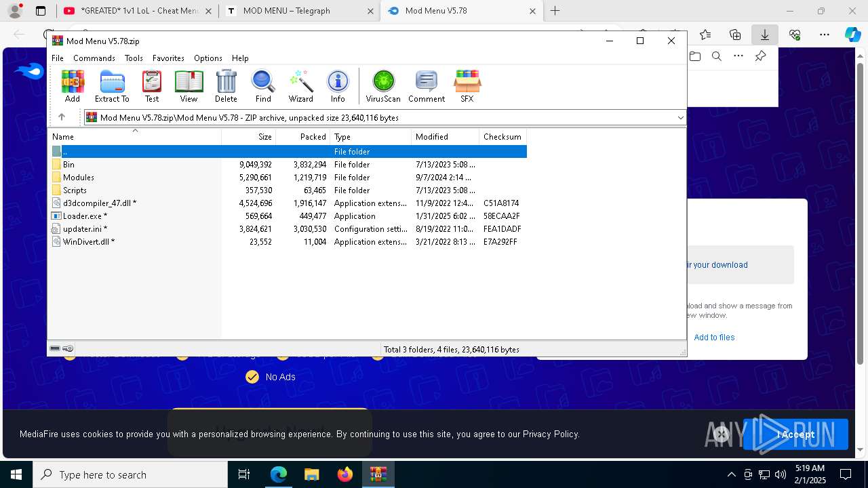The height and width of the screenshot is (488, 868).
Task: Select the Bin folder
Action: click(288, 165)
